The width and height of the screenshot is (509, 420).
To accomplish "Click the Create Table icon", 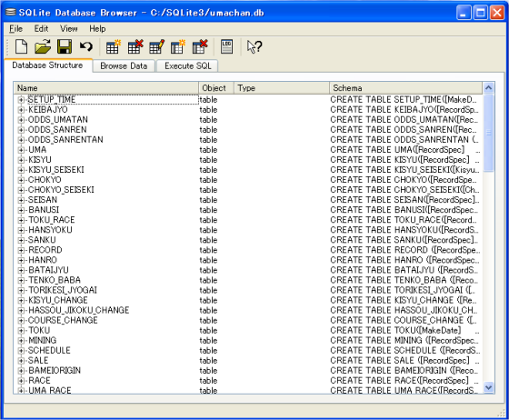I will [114, 46].
